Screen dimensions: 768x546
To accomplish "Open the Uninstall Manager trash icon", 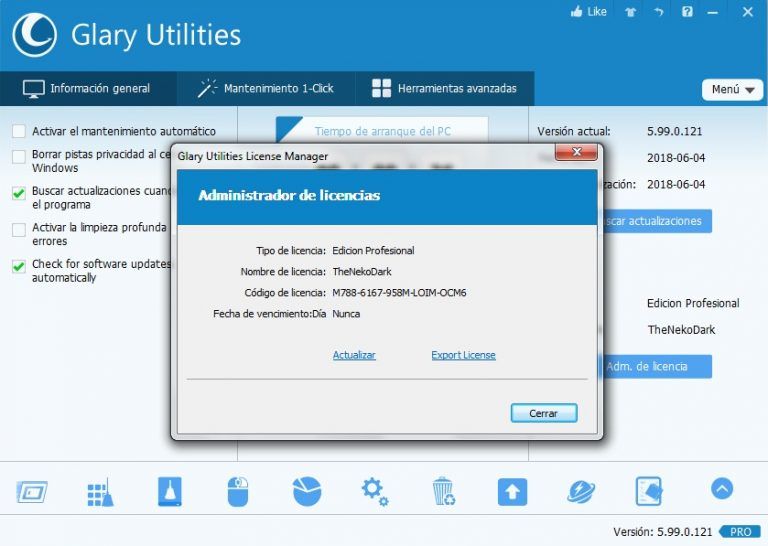I will click(x=444, y=491).
